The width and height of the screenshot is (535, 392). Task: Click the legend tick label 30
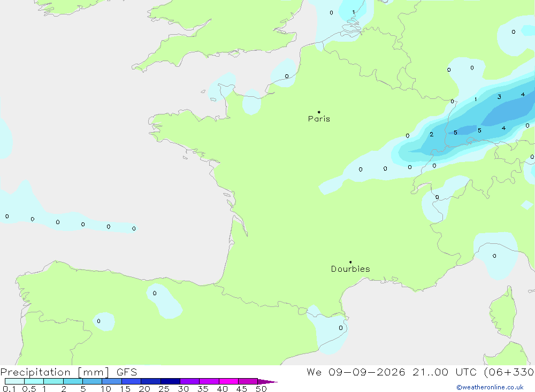coord(184,389)
